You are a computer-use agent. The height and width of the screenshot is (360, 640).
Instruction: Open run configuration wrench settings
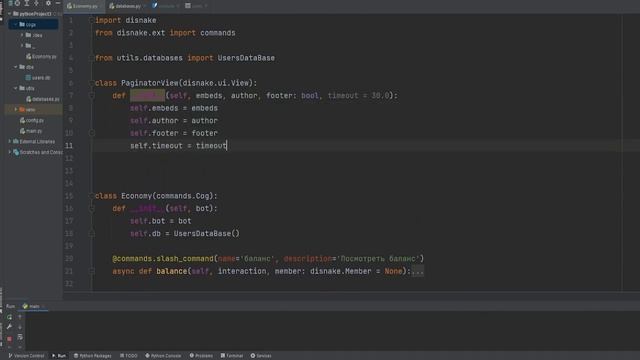pos(9,327)
